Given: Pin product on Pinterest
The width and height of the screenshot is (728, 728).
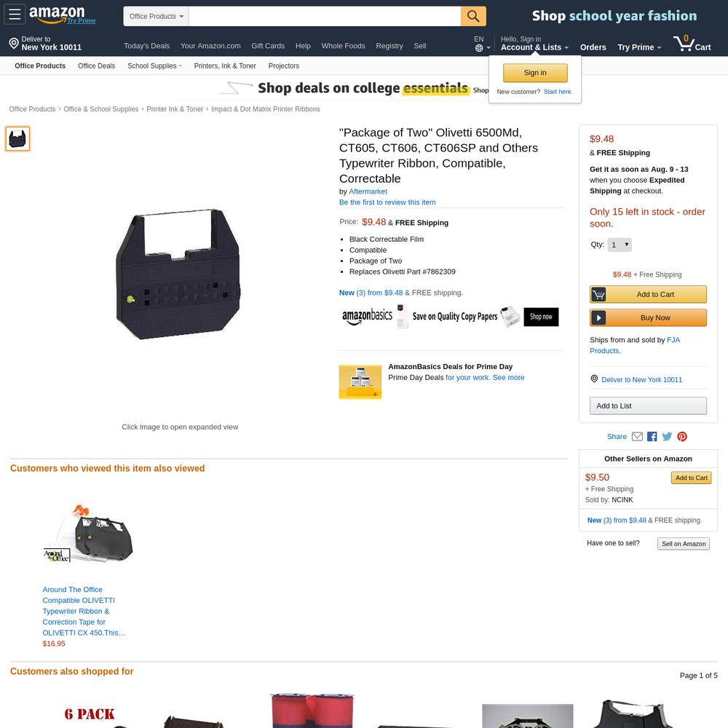Looking at the screenshot, I should point(682,436).
